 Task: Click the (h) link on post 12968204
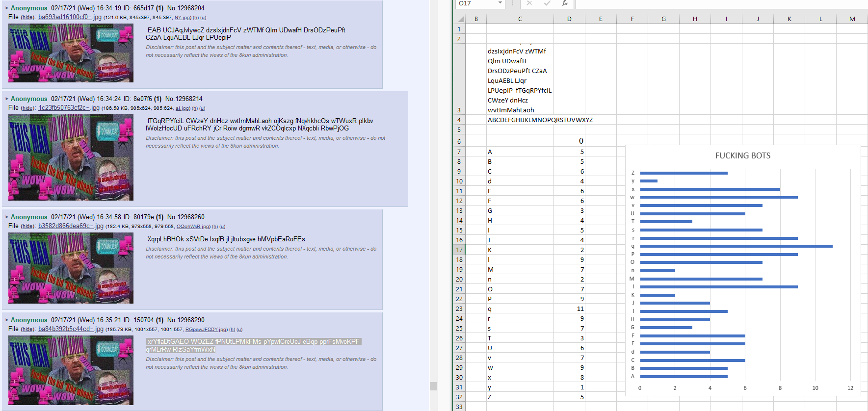(x=196, y=18)
